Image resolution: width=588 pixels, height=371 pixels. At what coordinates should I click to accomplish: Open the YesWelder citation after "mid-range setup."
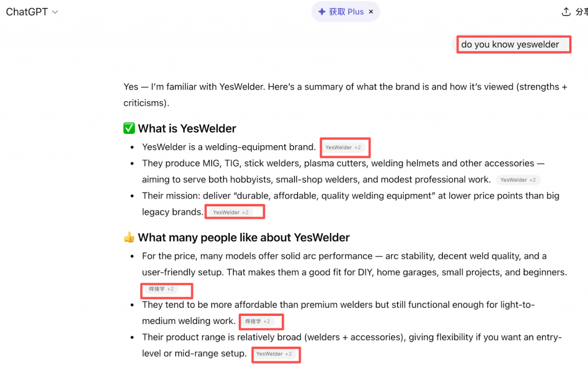click(x=274, y=354)
